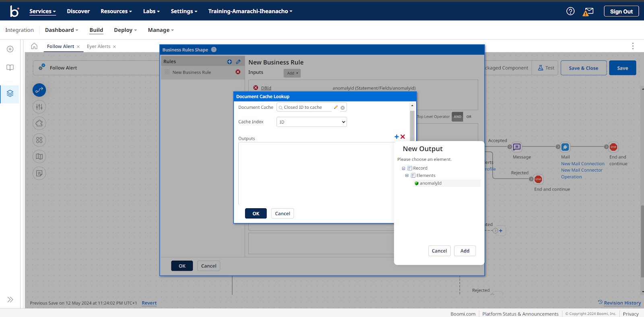Open the Cache Index dropdown
Viewport: 644px width, 317px height.
click(312, 122)
